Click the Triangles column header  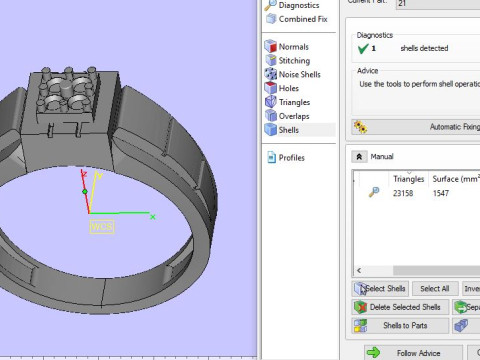pyautogui.click(x=409, y=179)
